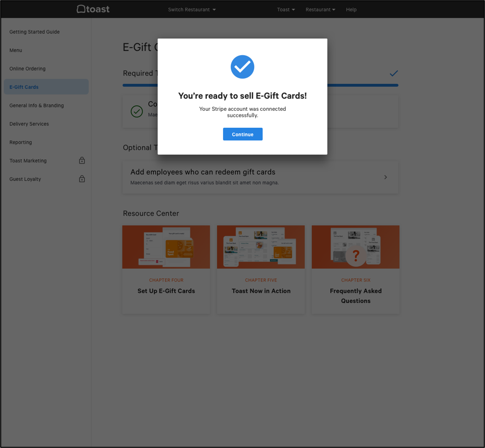Navigate to Online Ordering
Viewport: 485px width, 448px height.
click(27, 68)
